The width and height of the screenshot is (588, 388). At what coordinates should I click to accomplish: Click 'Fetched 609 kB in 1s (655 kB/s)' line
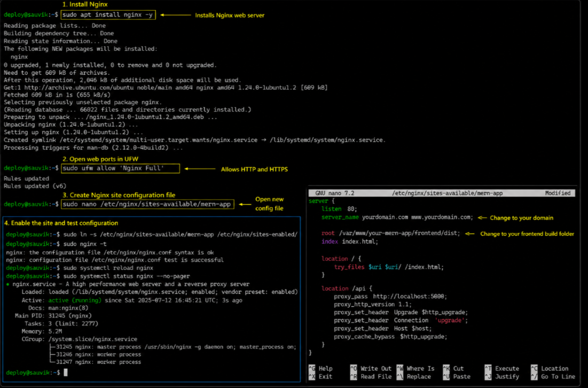pyautogui.click(x=57, y=95)
